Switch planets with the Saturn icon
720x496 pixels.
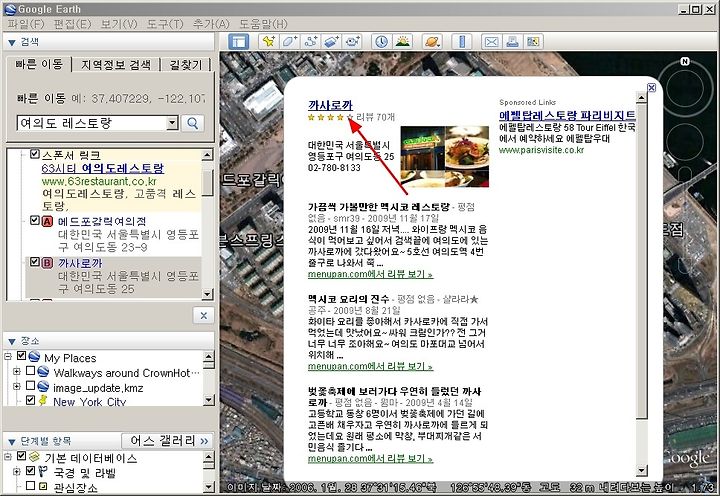(x=432, y=42)
